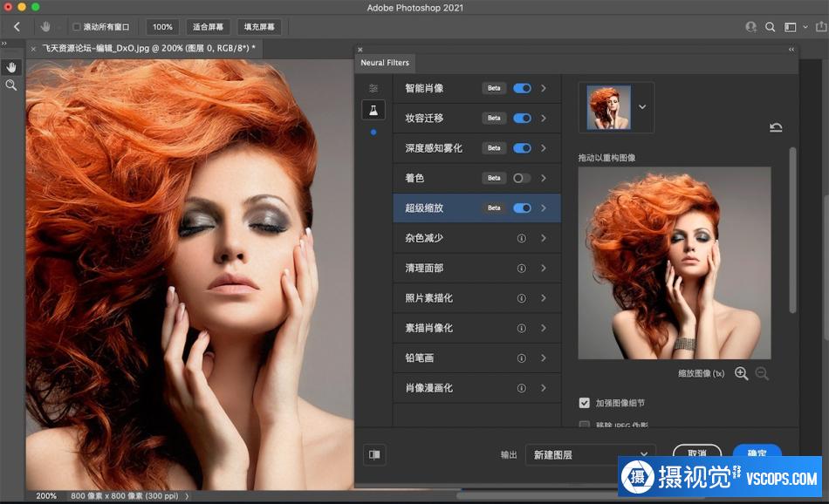
Task: Download 铅笔画 filter cloud icon
Action: pyautogui.click(x=521, y=358)
